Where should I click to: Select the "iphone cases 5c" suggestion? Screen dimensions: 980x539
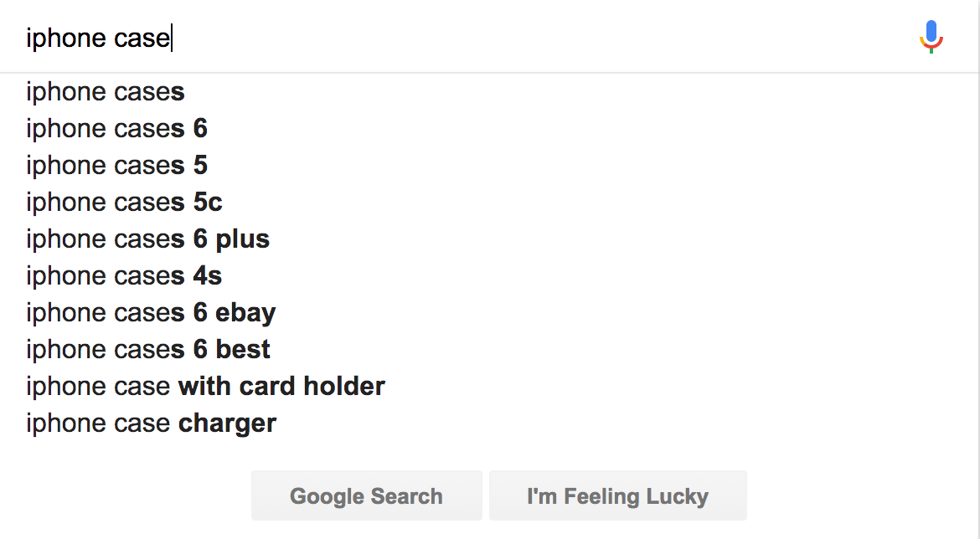click(124, 203)
